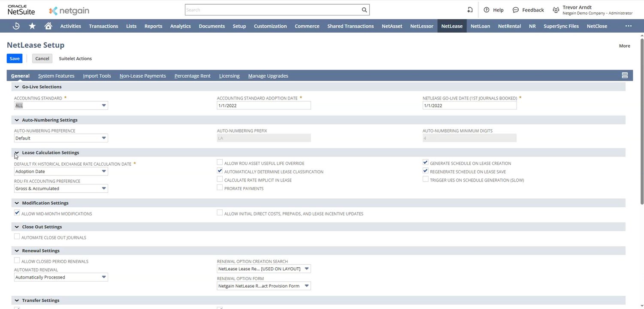The width and height of the screenshot is (644, 309).
Task: Collapse the Go-Live Selections section
Action: pyautogui.click(x=17, y=87)
